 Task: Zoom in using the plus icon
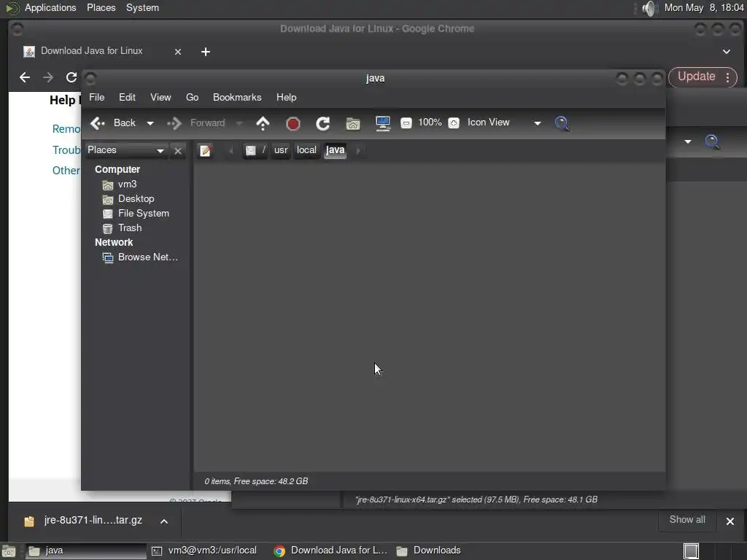[454, 122]
